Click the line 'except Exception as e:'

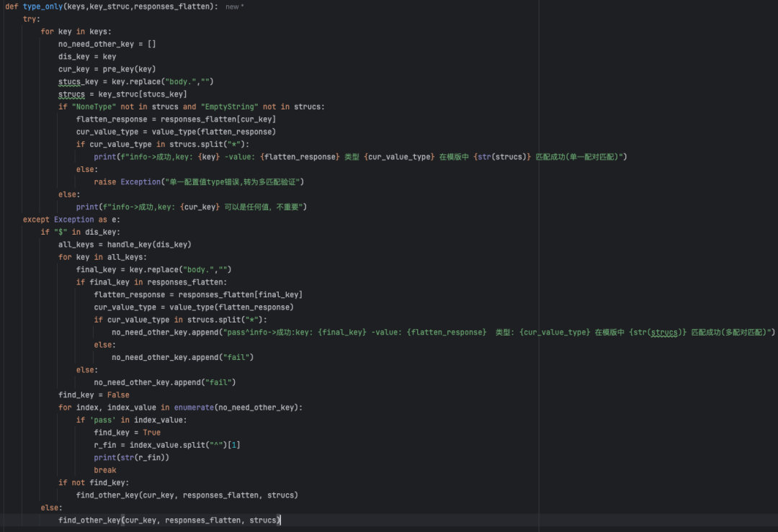(71, 220)
